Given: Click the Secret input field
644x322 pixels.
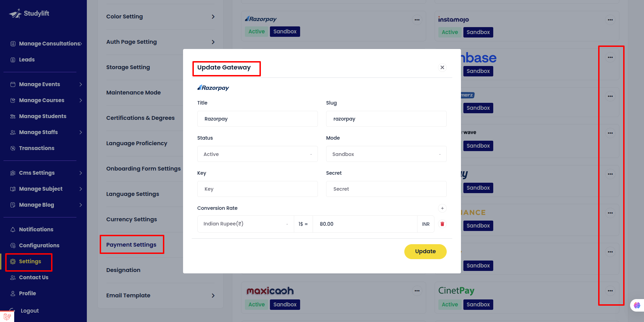Looking at the screenshot, I should [386, 189].
